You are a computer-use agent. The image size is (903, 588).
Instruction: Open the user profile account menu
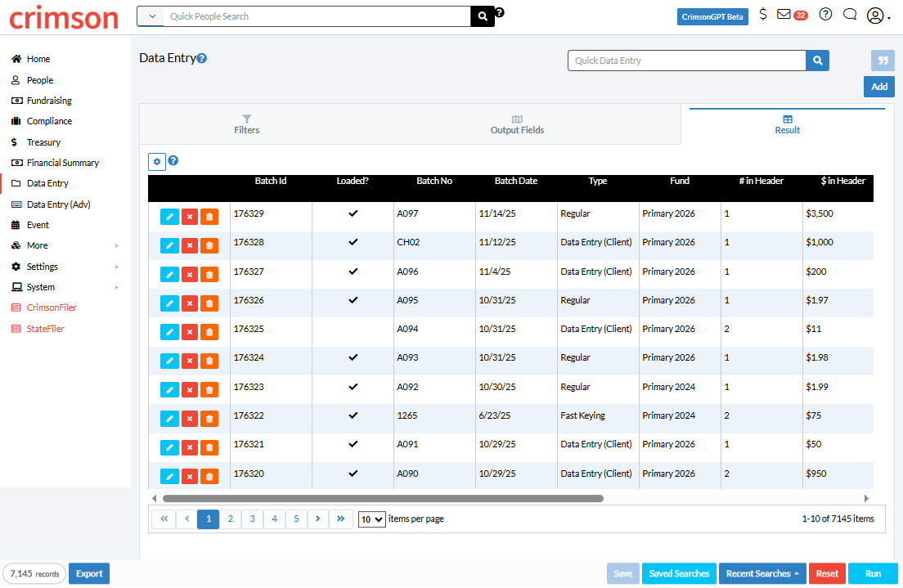tap(878, 16)
